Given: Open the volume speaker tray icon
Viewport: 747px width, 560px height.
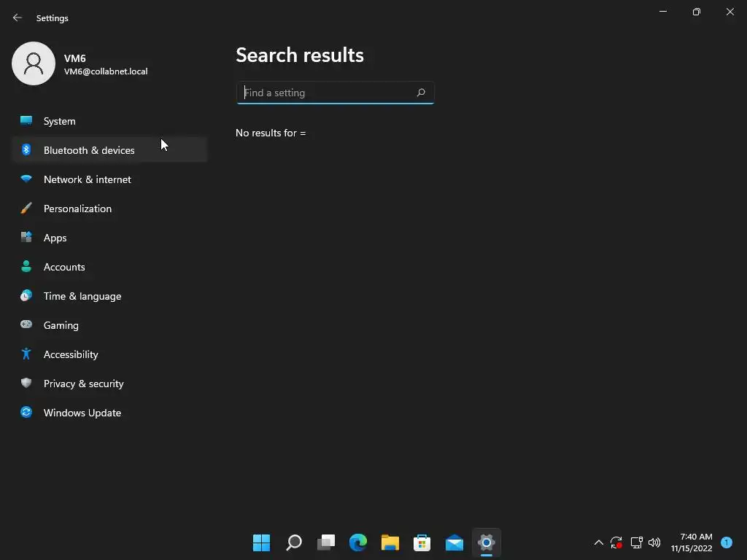Looking at the screenshot, I should point(654,542).
